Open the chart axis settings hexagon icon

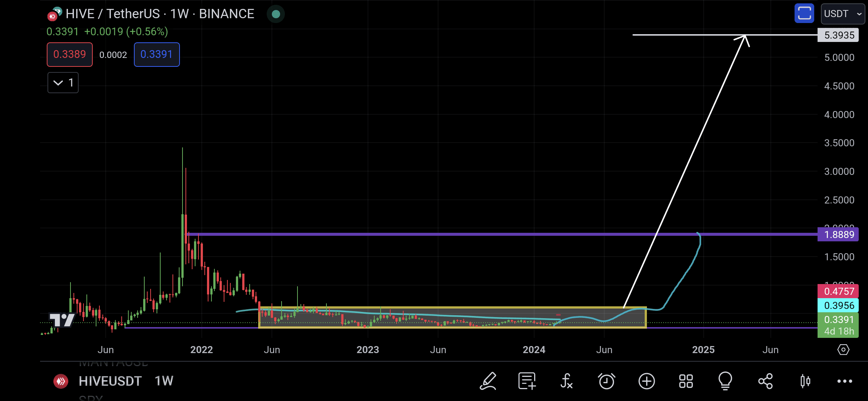coord(843,349)
